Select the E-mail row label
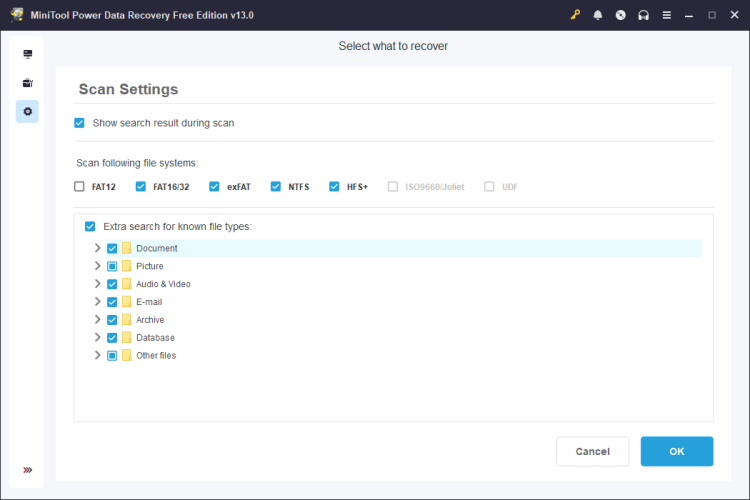 [x=149, y=302]
